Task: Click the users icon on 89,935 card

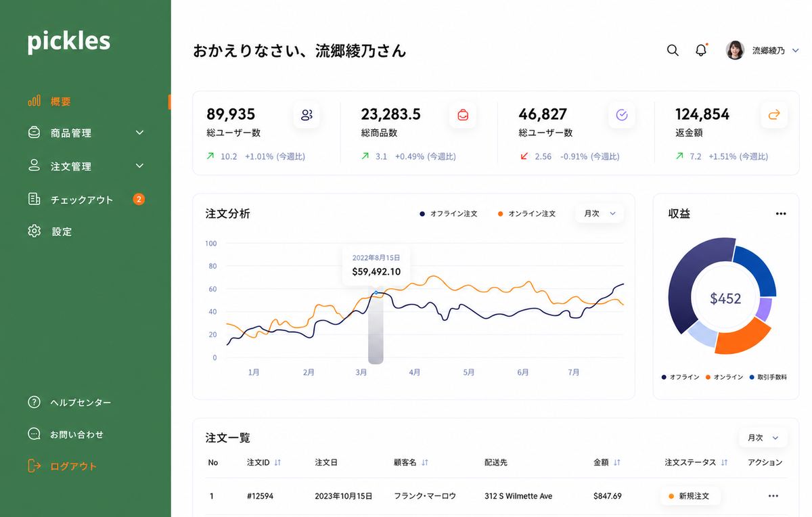Action: (x=307, y=115)
